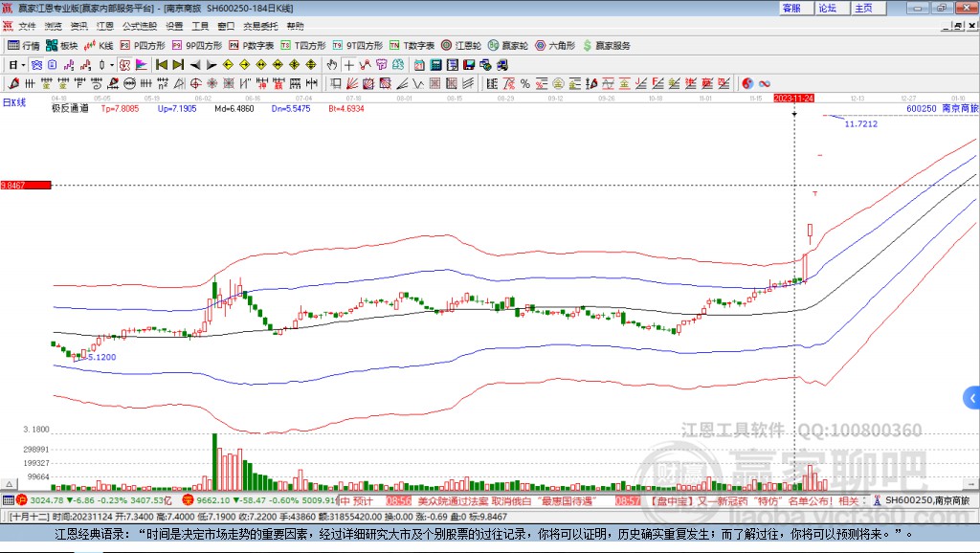Toggle the 极反通道 indicator button
Viewport: 980px width, 553px height.
[69, 109]
